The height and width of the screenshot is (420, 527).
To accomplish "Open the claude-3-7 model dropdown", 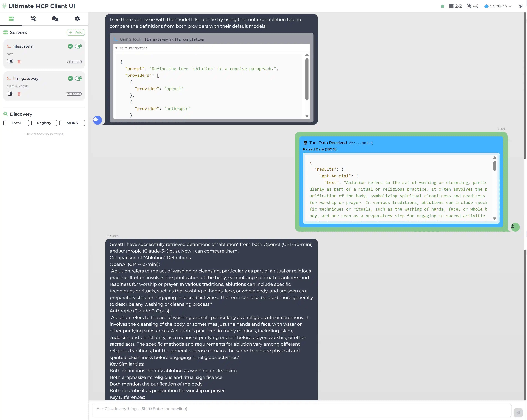I will coord(498,6).
